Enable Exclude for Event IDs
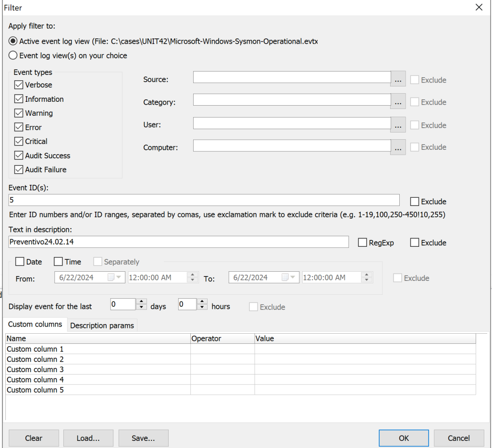This screenshot has height=448, width=492. pyautogui.click(x=415, y=201)
